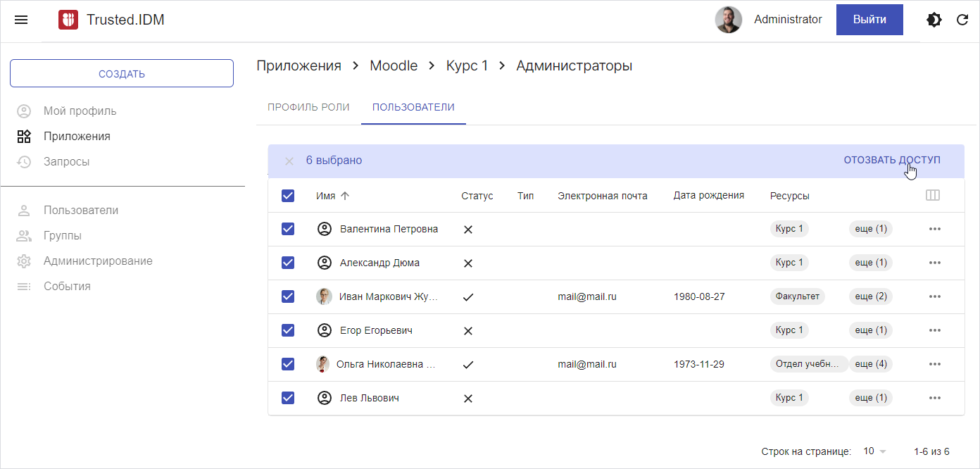This screenshot has height=469, width=980.
Task: Open the hamburger navigation menu
Action: [21, 20]
